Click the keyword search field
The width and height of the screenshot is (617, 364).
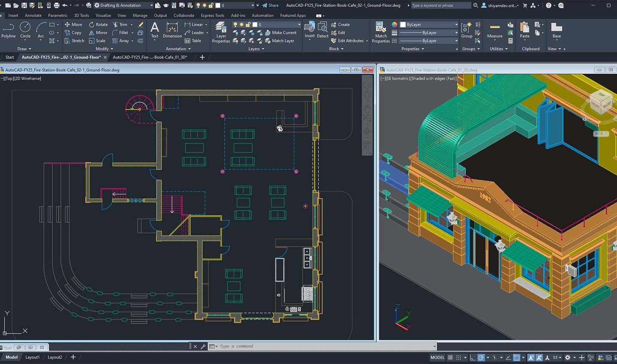pos(440,5)
